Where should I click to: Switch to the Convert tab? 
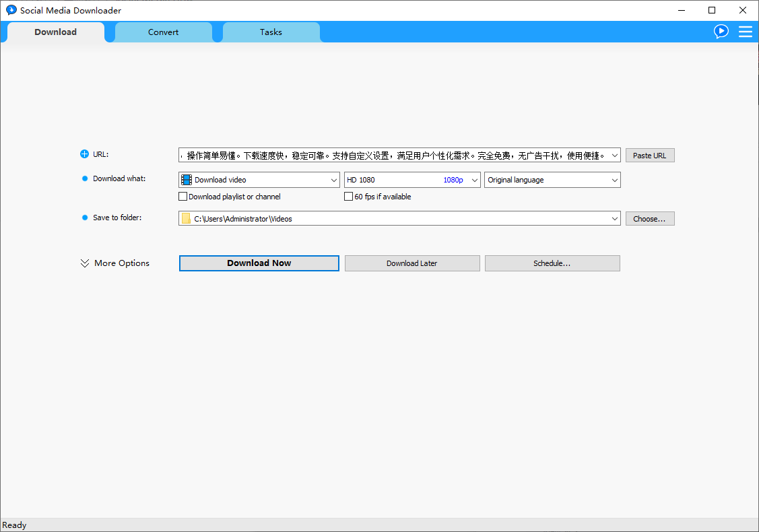(163, 32)
